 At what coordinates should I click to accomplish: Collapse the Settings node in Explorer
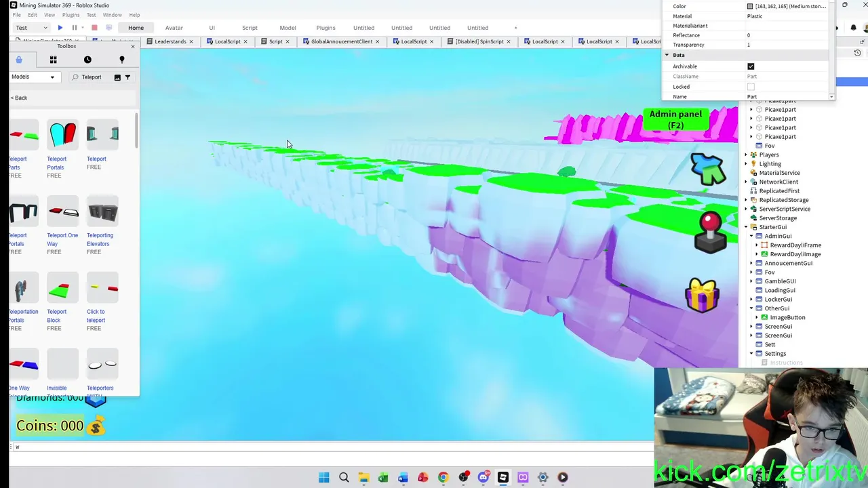point(751,354)
